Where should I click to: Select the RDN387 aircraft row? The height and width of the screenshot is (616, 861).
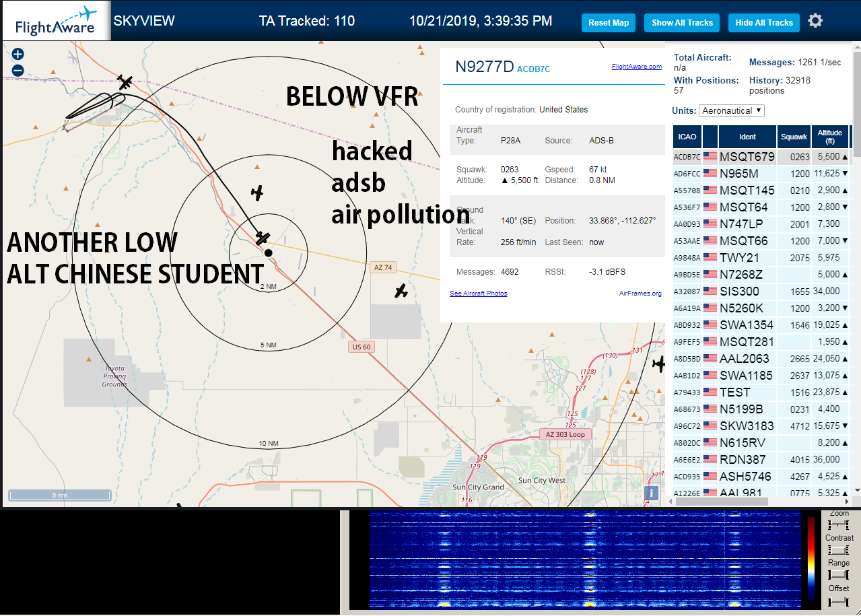point(761,459)
